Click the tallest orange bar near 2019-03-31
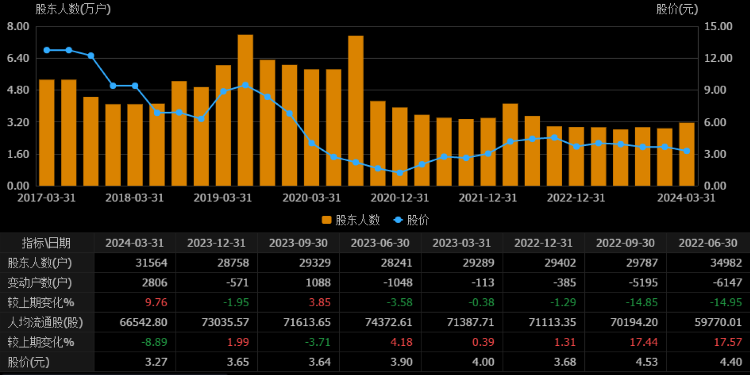The width and height of the screenshot is (750, 375). coord(245,110)
